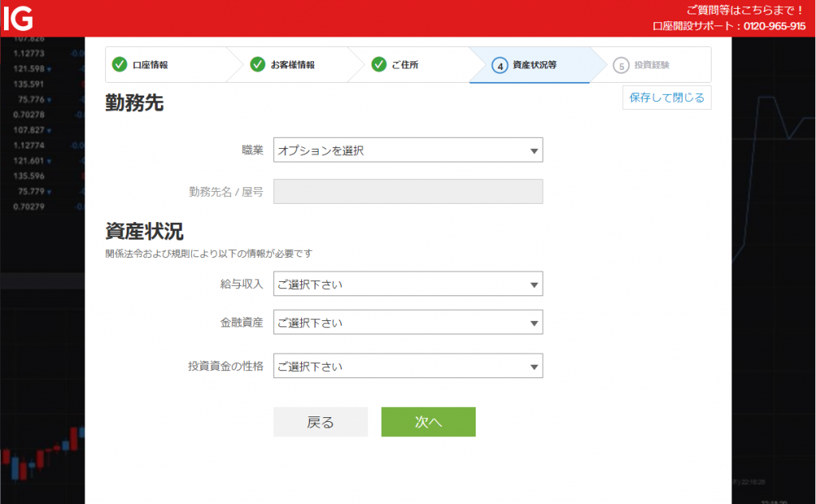816x504 pixels.
Task: Click the 1.12773 price in background
Action: pyautogui.click(x=29, y=53)
